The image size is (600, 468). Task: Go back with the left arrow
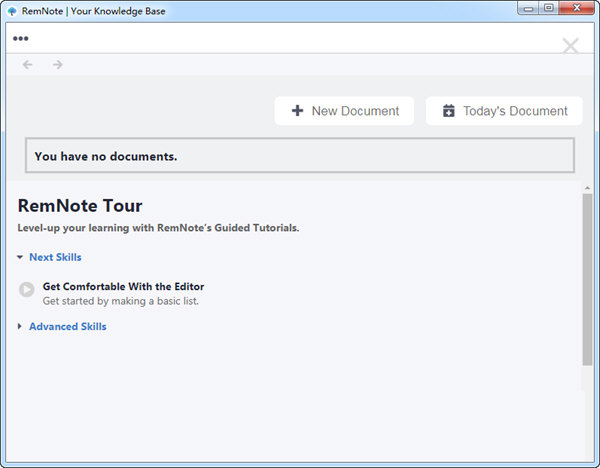[x=28, y=65]
